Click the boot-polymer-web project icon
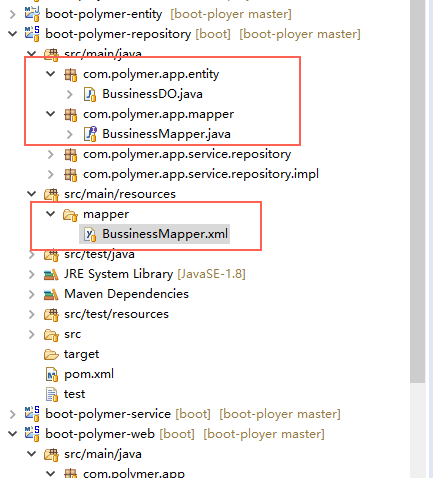This screenshot has height=478, width=433. (32, 434)
